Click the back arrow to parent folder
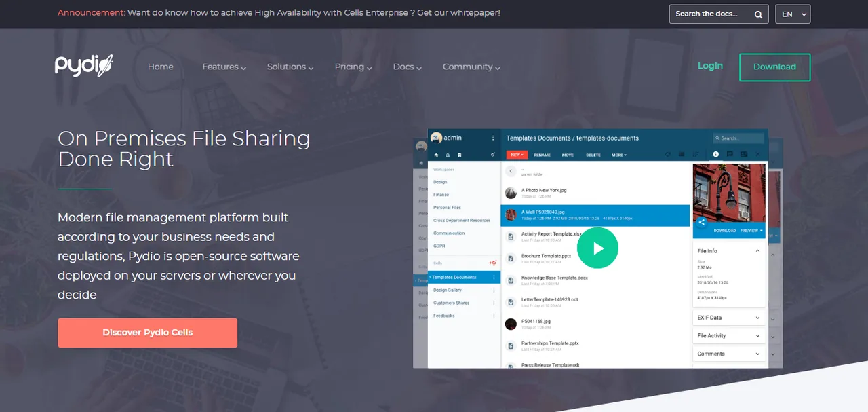This screenshot has height=412, width=868. click(511, 172)
